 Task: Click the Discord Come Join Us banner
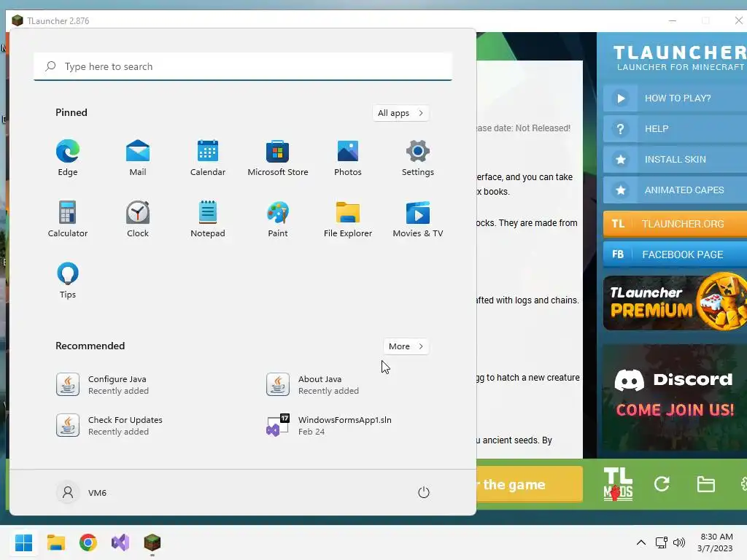click(x=675, y=397)
